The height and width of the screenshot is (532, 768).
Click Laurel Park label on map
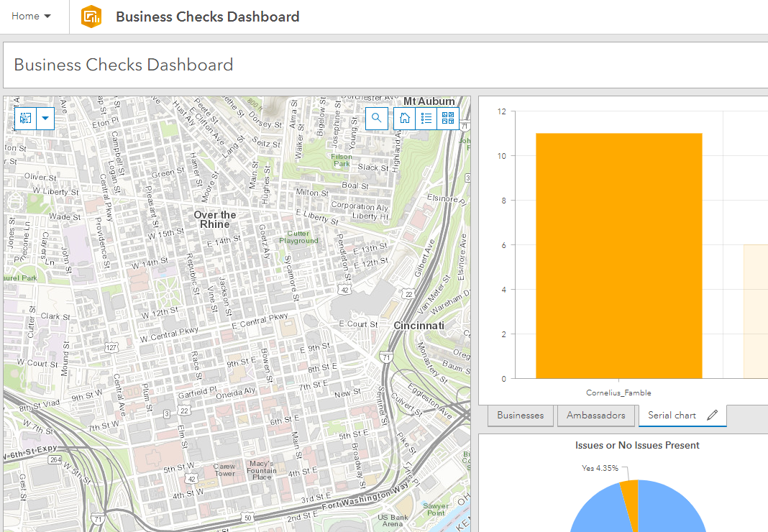point(19,278)
